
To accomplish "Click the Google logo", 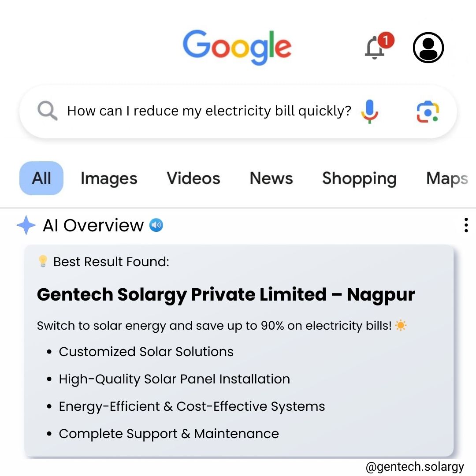I will [237, 47].
